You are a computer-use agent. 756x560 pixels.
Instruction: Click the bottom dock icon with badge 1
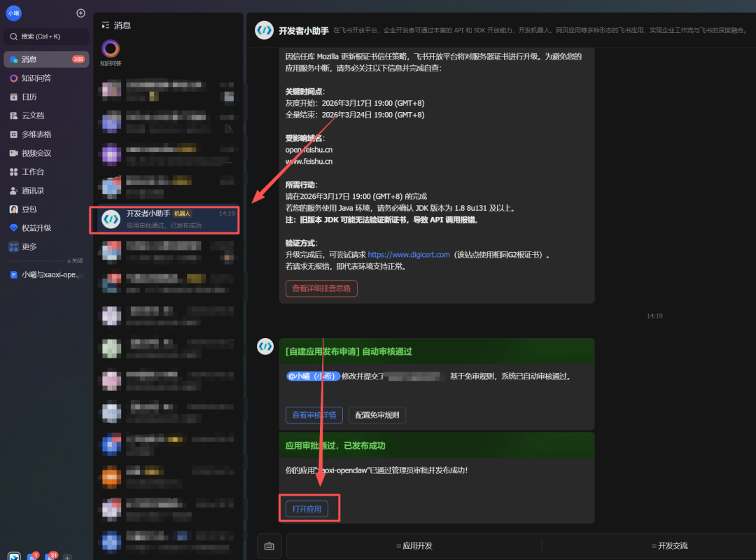coord(33,556)
